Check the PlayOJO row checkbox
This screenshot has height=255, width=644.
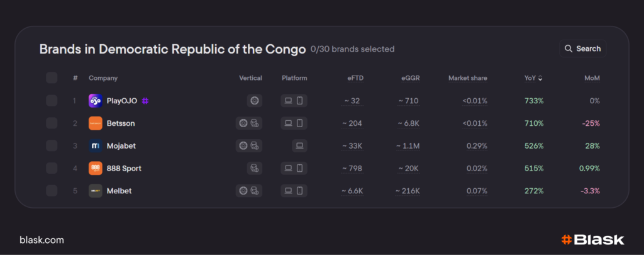(52, 101)
